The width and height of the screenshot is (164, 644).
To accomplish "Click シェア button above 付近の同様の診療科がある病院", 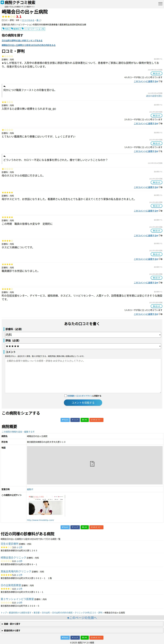I will pyautogui.click(x=75, y=527).
